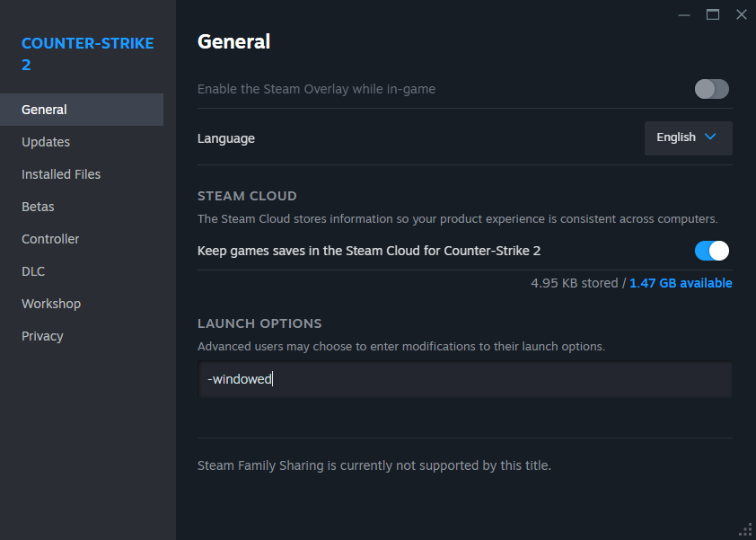Select the General tab in sidebar
Screen dimensions: 756x540
(x=45, y=110)
